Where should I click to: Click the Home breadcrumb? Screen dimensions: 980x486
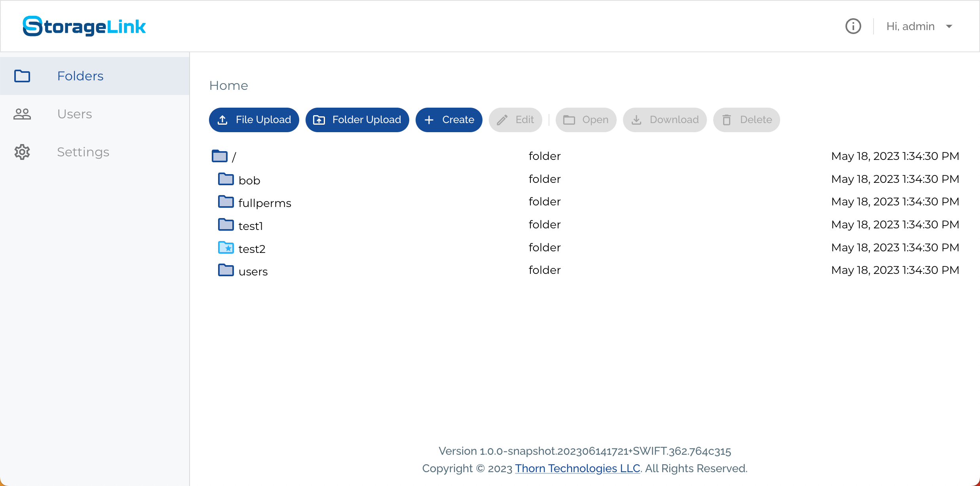point(229,85)
